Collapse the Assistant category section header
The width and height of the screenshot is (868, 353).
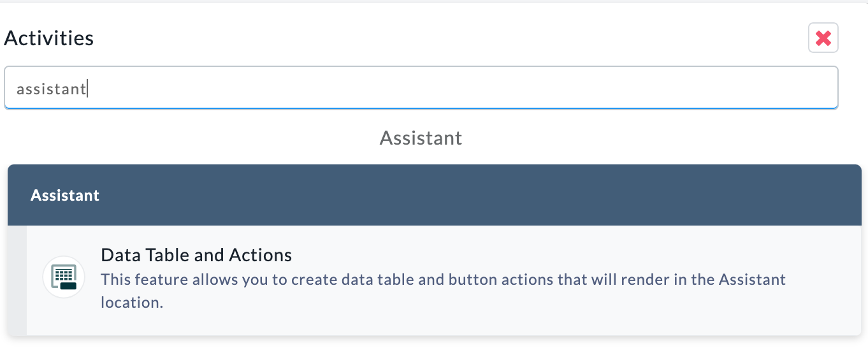(x=434, y=195)
